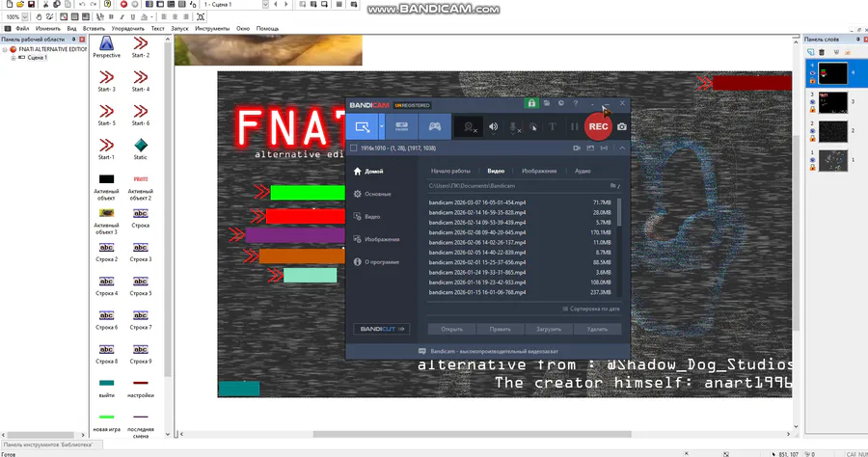Open Основные settings in Bandicam sidebar
This screenshot has width=868, height=457.
tap(372, 194)
